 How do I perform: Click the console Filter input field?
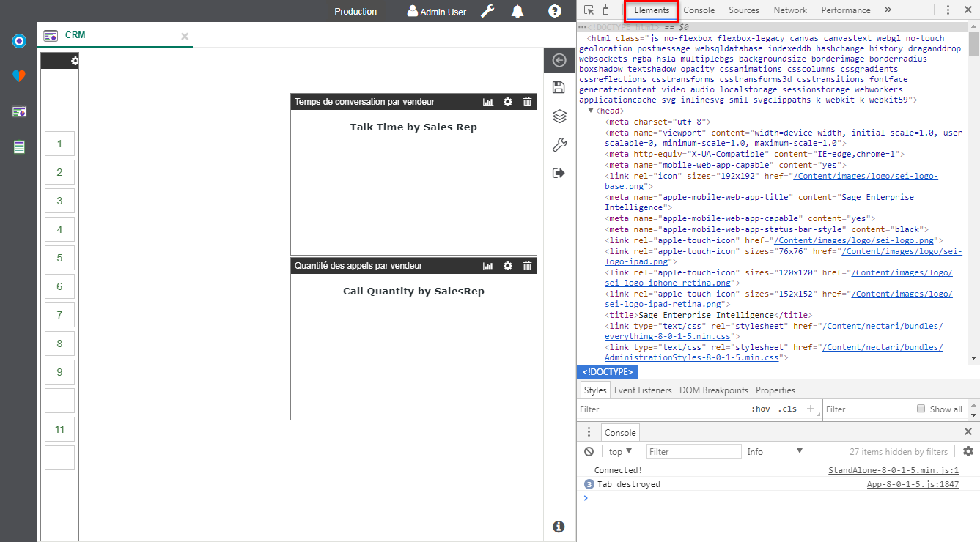[x=693, y=452]
